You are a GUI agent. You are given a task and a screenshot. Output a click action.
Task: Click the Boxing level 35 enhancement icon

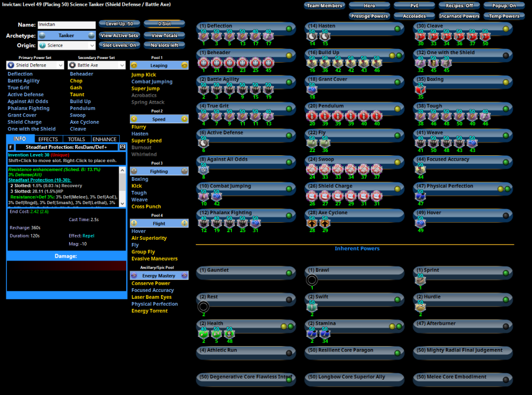pyautogui.click(x=420, y=90)
